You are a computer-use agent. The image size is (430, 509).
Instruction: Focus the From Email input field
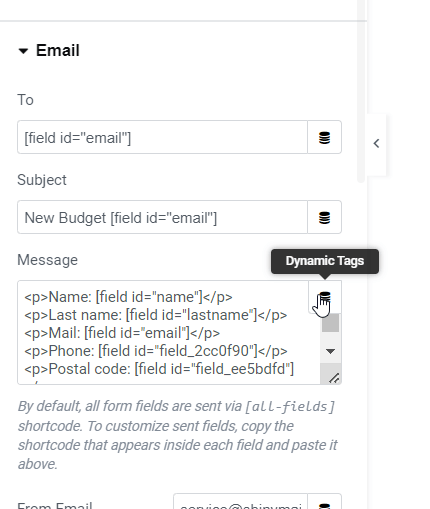tap(240, 502)
